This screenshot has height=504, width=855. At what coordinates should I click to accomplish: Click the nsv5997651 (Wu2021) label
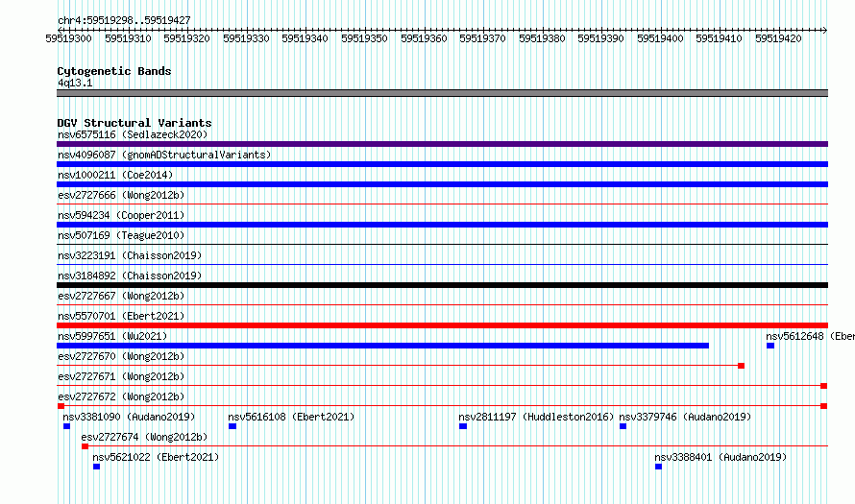(112, 336)
